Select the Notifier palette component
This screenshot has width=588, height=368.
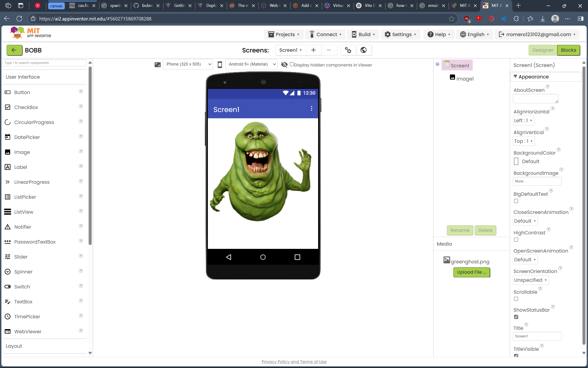[x=23, y=227]
